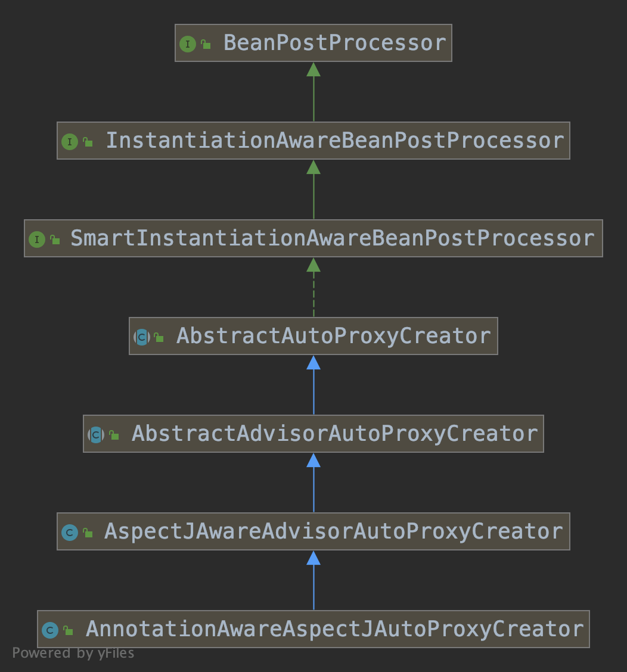This screenshot has height=672, width=627.
Task: Select the BeanPostProcessor node label
Action: (x=335, y=43)
